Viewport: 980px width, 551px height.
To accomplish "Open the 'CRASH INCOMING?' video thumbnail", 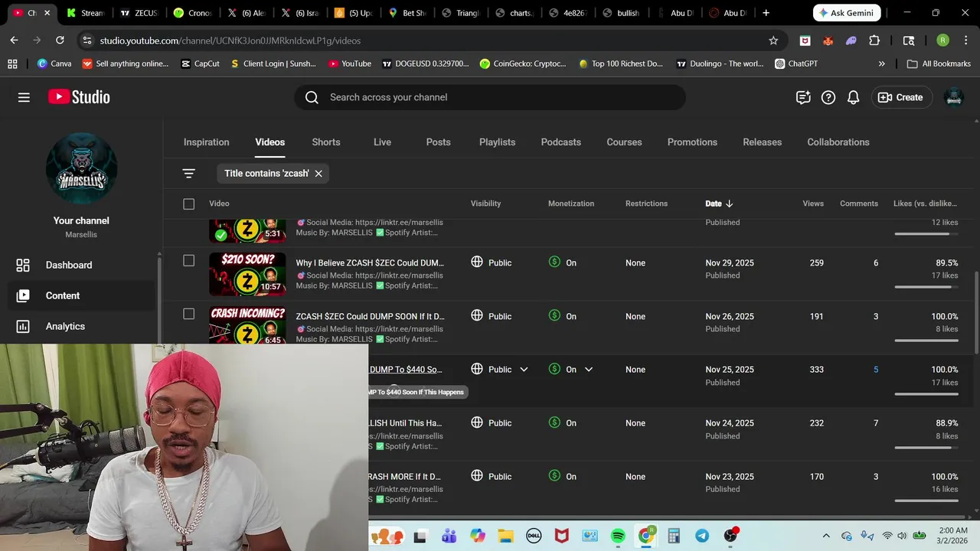I will 247,325.
